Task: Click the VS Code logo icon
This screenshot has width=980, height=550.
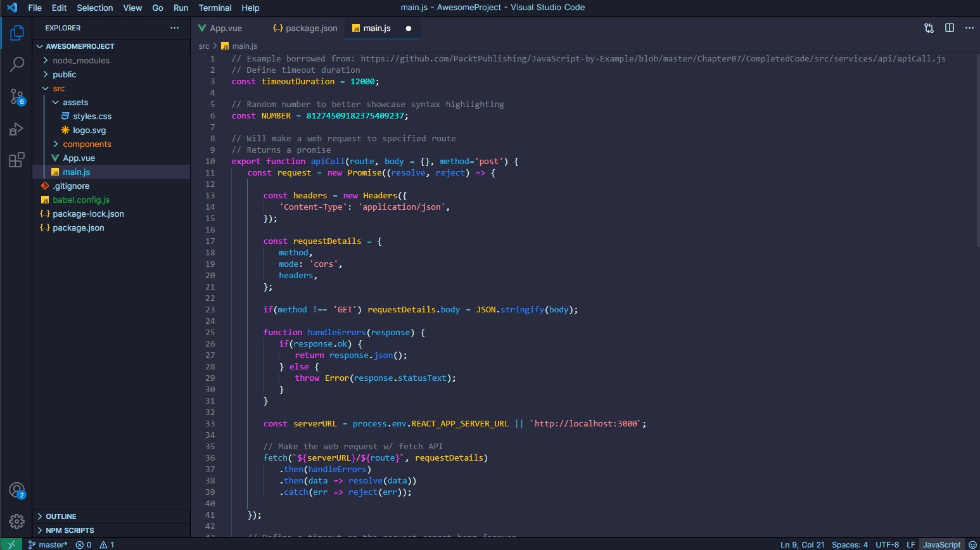Action: pyautogui.click(x=12, y=8)
